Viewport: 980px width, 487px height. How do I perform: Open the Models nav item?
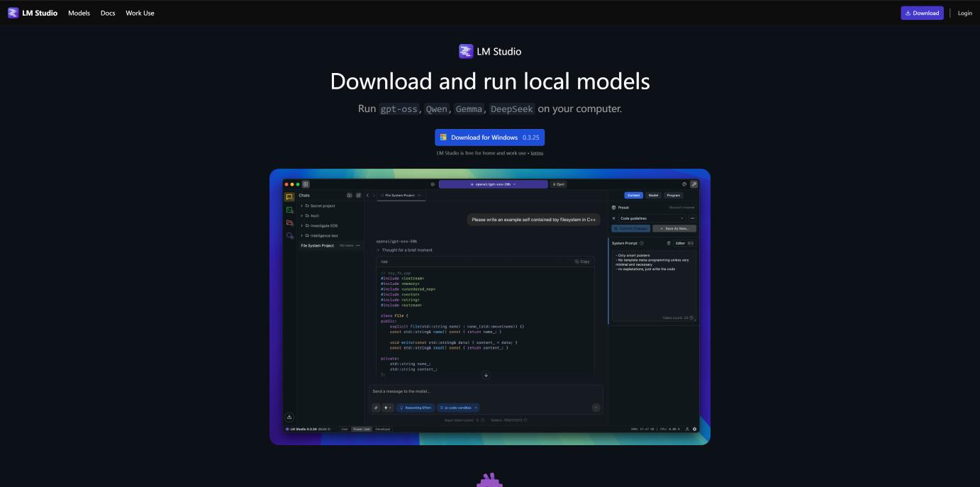[x=79, y=13]
